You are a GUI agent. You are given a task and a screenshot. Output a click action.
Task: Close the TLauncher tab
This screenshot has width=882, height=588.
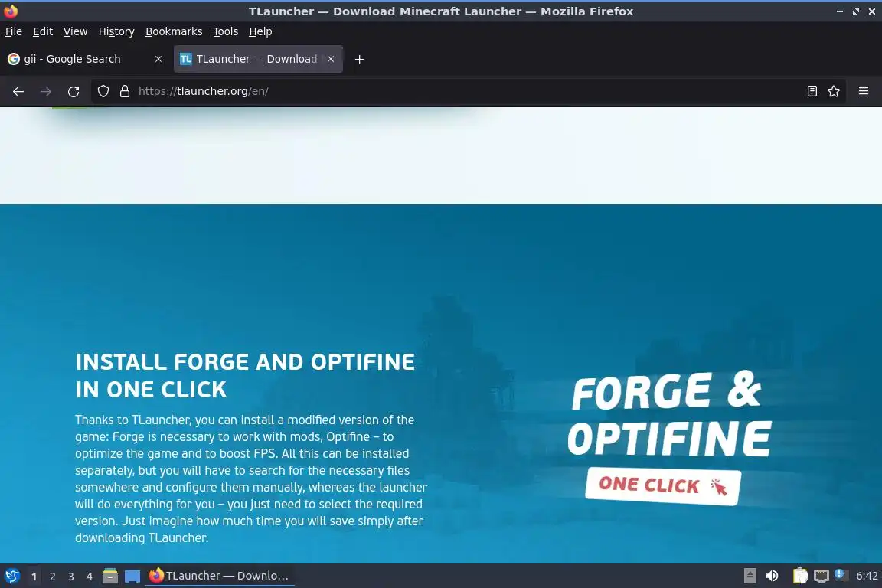(x=331, y=59)
